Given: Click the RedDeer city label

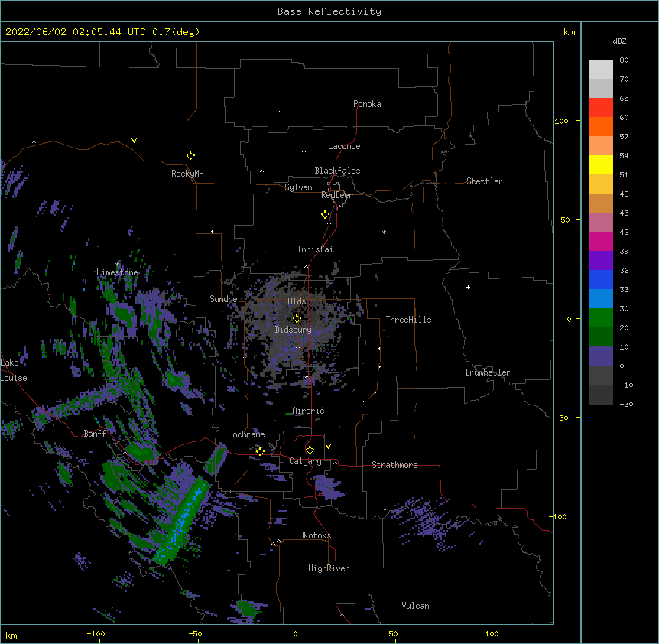Looking at the screenshot, I should tap(336, 195).
